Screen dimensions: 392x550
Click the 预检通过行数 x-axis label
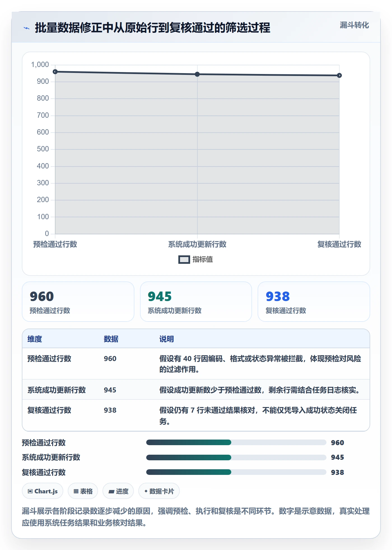coord(55,244)
